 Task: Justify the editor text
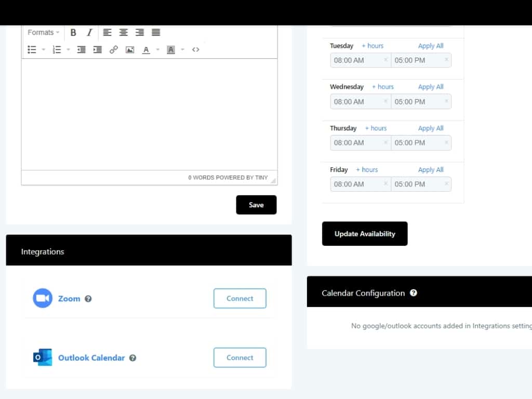(156, 32)
